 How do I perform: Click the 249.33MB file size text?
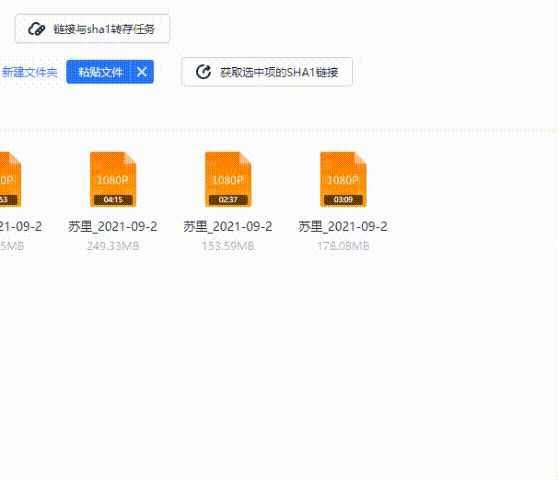point(113,246)
